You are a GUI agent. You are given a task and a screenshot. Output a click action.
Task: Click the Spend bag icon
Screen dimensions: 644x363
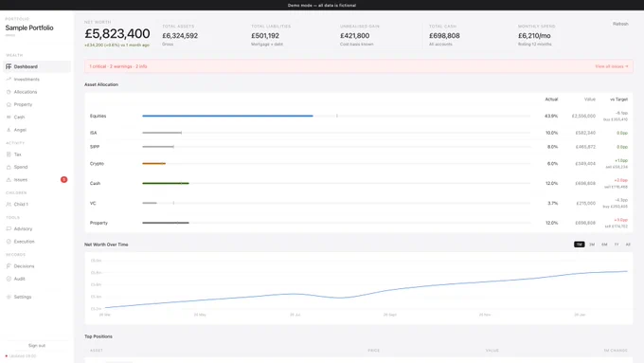9,167
